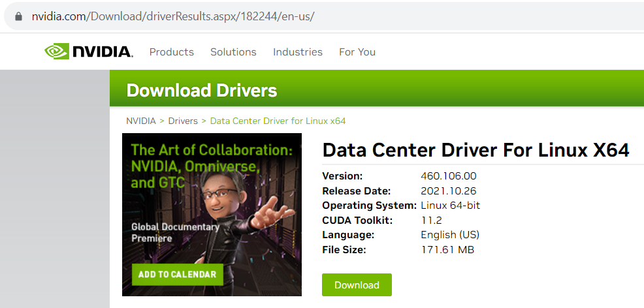Click the File Size: label
The width and height of the screenshot is (644, 308).
344,249
